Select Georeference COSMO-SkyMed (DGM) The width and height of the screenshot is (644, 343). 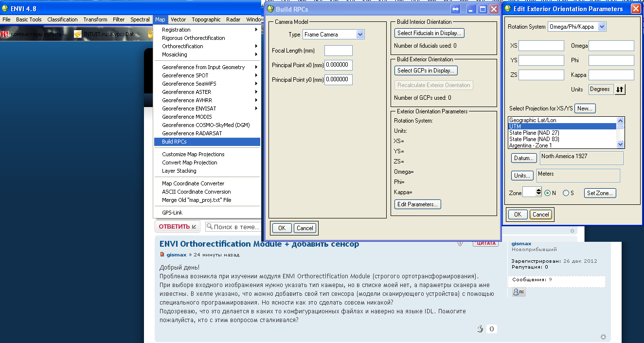(207, 125)
